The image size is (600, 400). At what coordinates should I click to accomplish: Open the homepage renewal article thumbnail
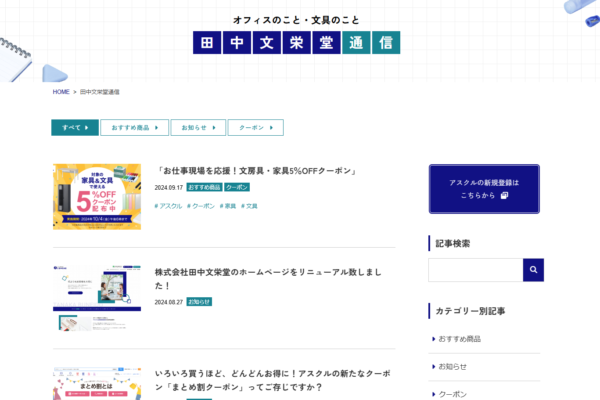coord(97,298)
